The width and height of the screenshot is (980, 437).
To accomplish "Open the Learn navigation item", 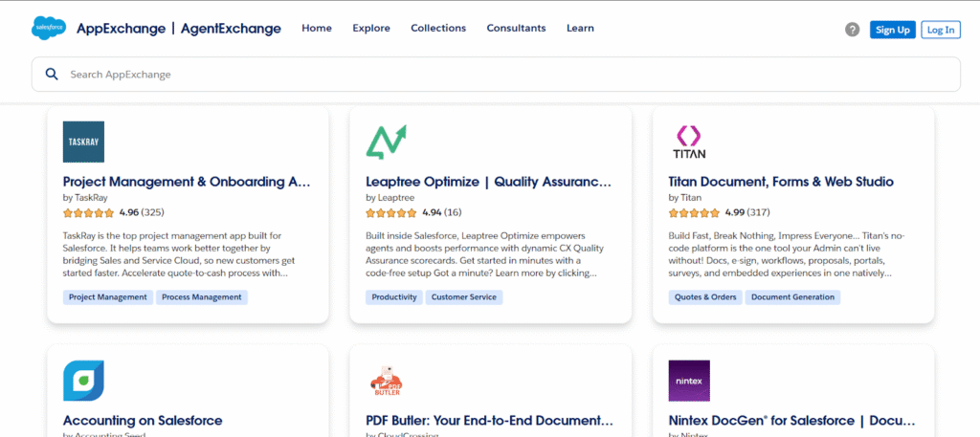I will (580, 29).
